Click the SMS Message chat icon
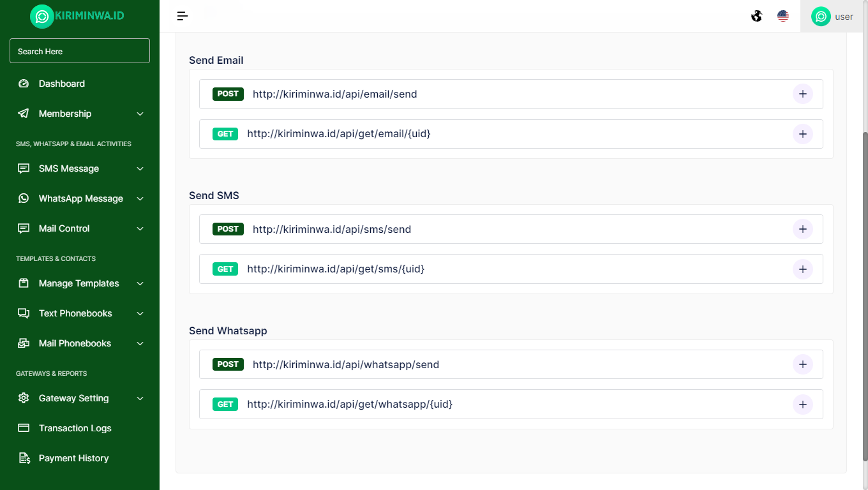The width and height of the screenshot is (868, 490). 24,168
